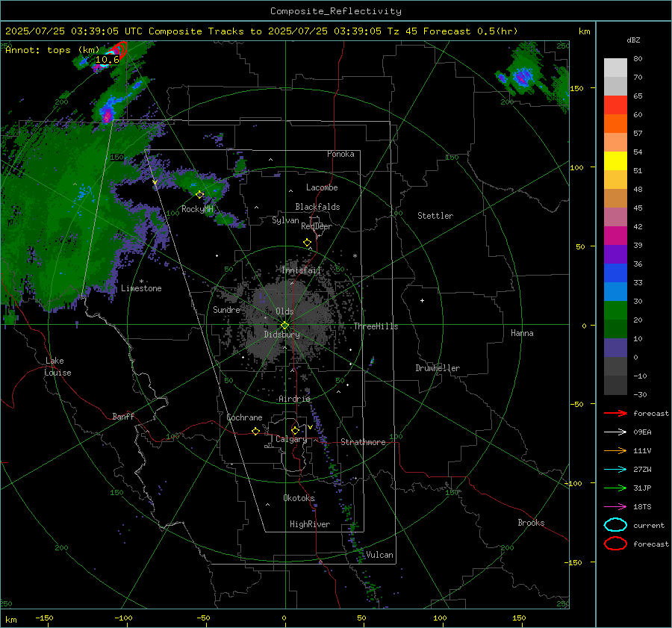The height and width of the screenshot is (628, 672).
Task: Select the cyan current ellipse legend icon
Action: point(615,525)
